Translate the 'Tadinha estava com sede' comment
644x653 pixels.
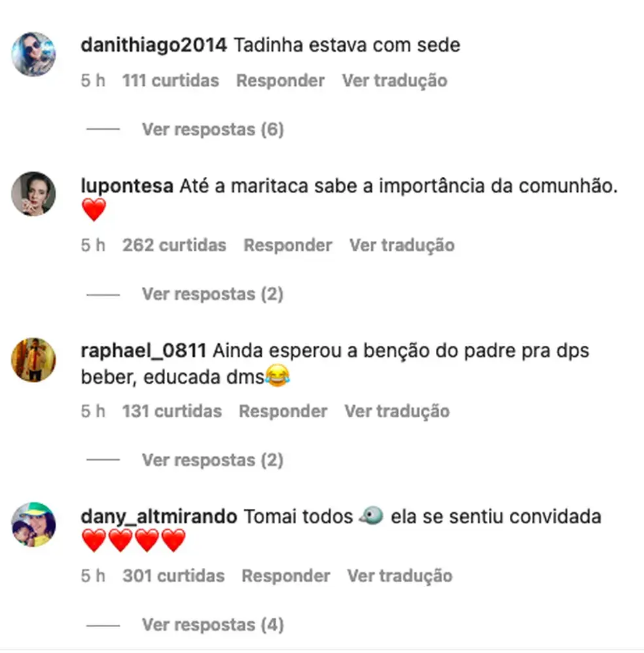point(395,81)
